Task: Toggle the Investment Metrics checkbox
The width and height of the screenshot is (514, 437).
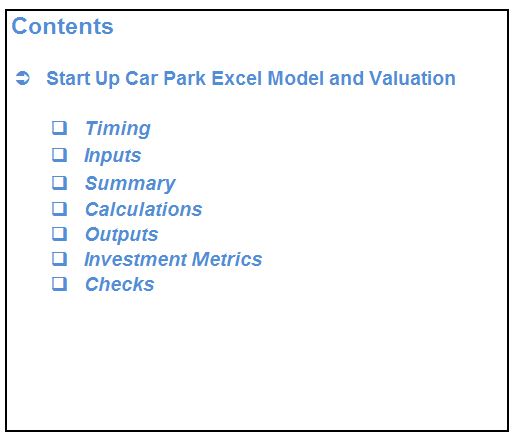Action: click(60, 259)
